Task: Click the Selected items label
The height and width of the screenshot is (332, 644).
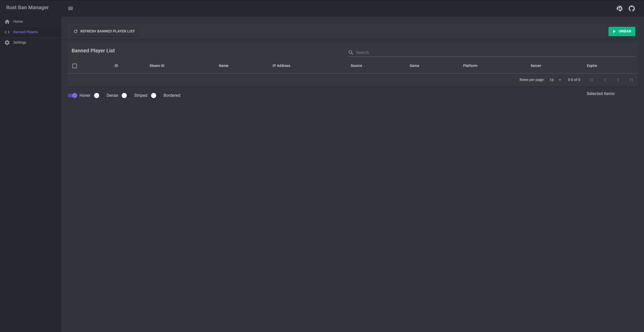Action: click(601, 94)
